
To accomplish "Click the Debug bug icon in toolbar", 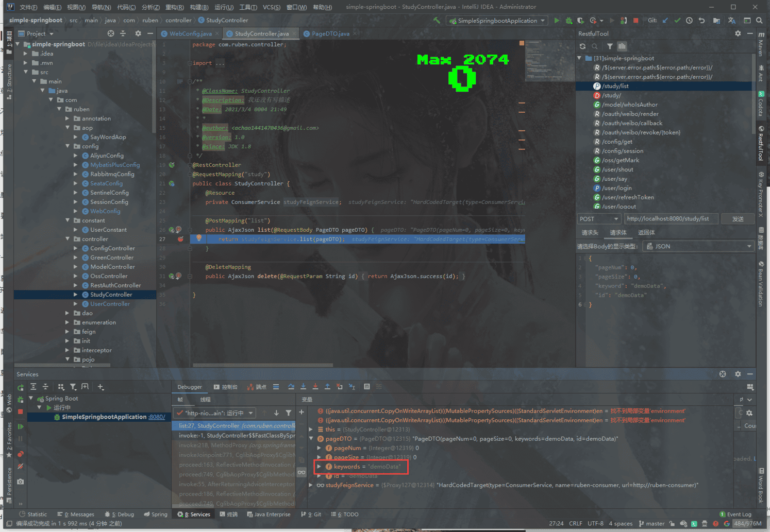I will pos(569,21).
